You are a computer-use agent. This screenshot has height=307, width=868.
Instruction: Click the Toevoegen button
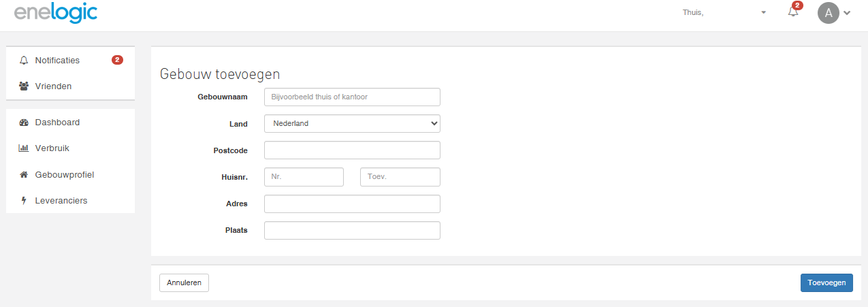[x=826, y=282]
